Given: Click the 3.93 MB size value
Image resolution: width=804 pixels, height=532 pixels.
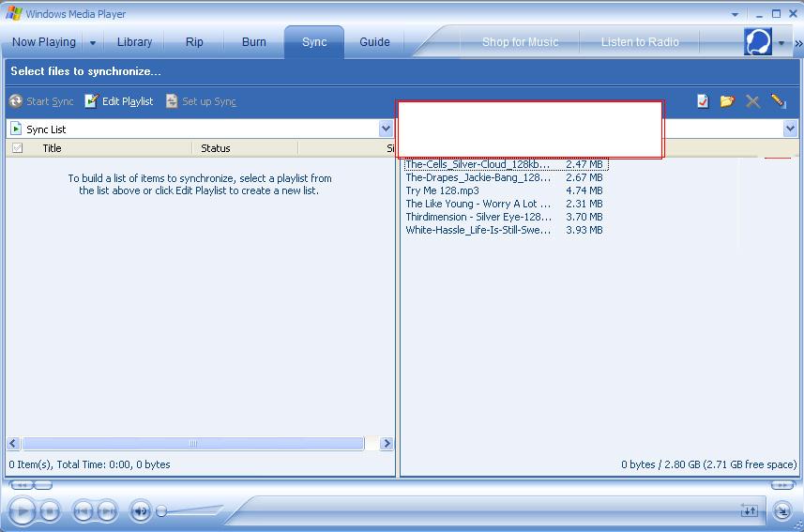Looking at the screenshot, I should 584,230.
